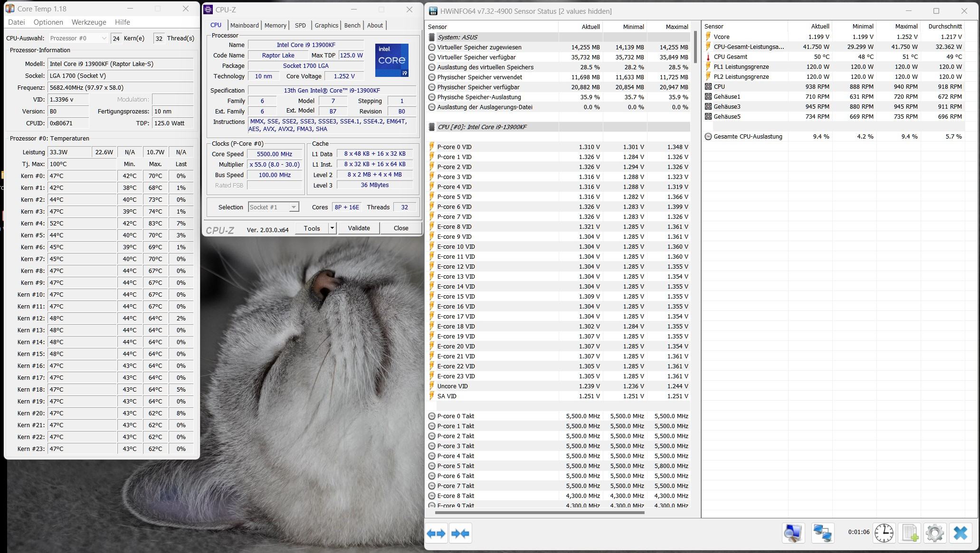Click Gehäuse3 fan icon

pyautogui.click(x=708, y=106)
